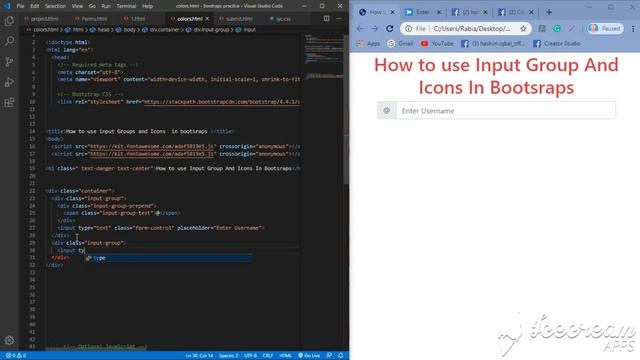Bookmark this page with the star icon
This screenshot has height=360, width=640.
point(523,29)
